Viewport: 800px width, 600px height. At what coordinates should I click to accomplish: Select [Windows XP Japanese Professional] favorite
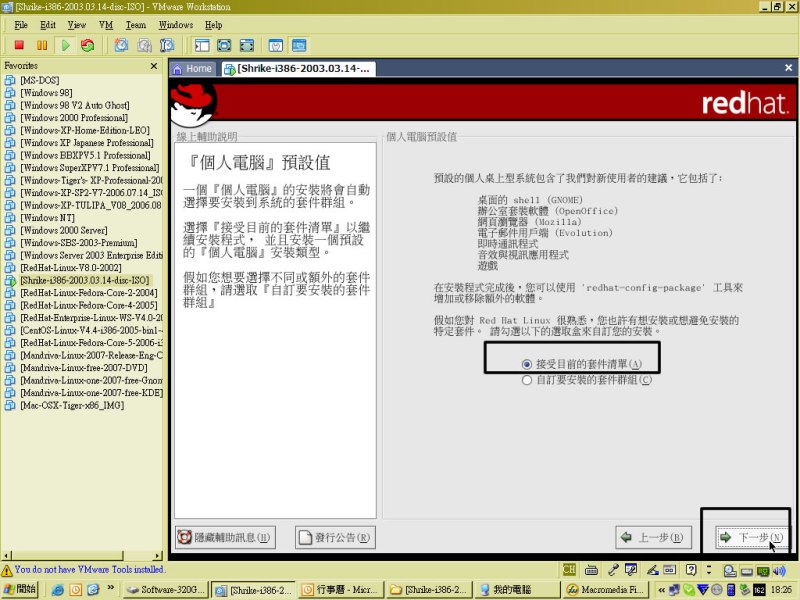pyautogui.click(x=86, y=143)
